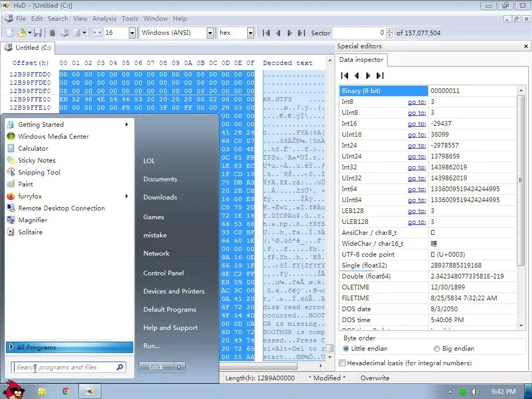
Task: Click the Lock button
Action: 156,367
